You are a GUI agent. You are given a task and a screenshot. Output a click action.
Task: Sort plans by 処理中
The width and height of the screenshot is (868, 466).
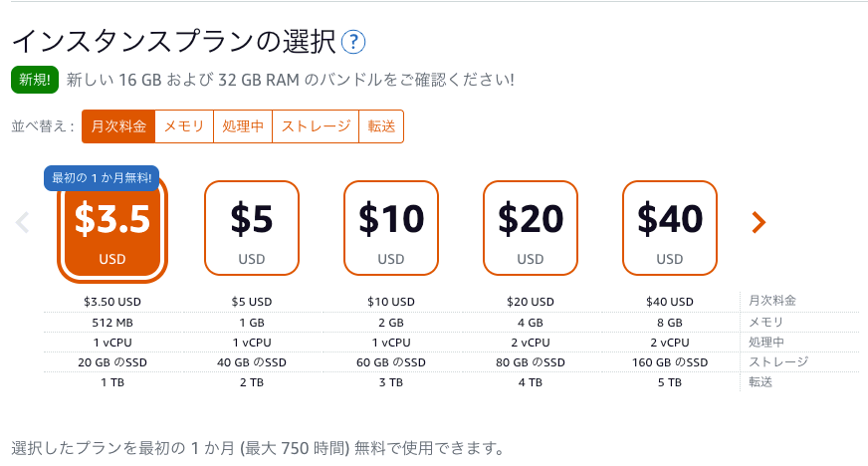(x=243, y=126)
